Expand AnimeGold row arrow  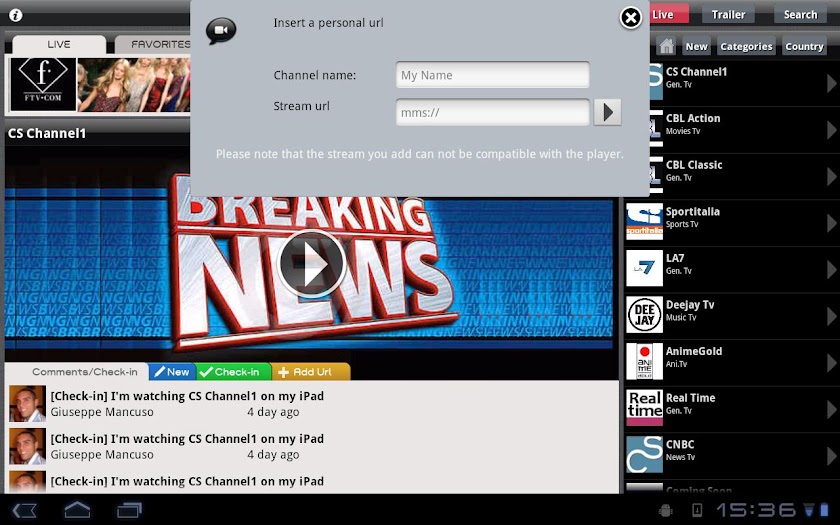[x=831, y=363]
